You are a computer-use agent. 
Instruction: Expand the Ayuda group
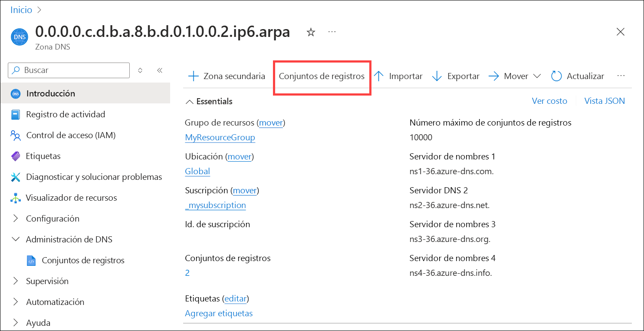tap(16, 323)
